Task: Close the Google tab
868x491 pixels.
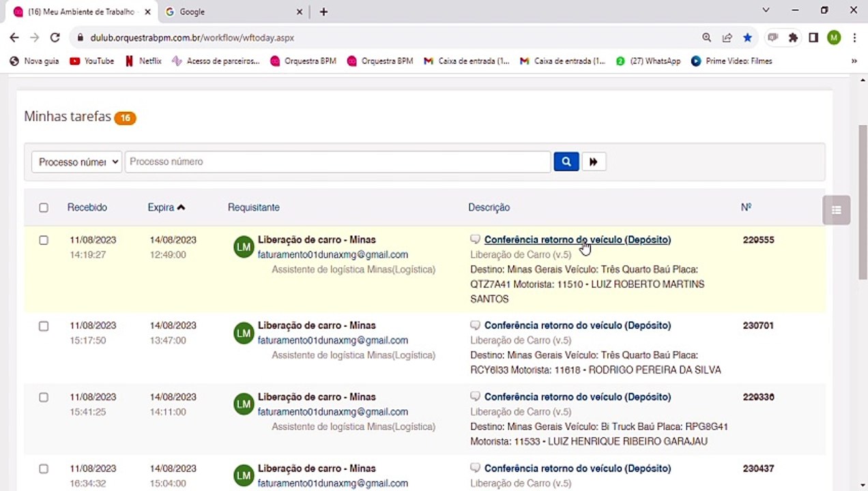Action: 300,12
